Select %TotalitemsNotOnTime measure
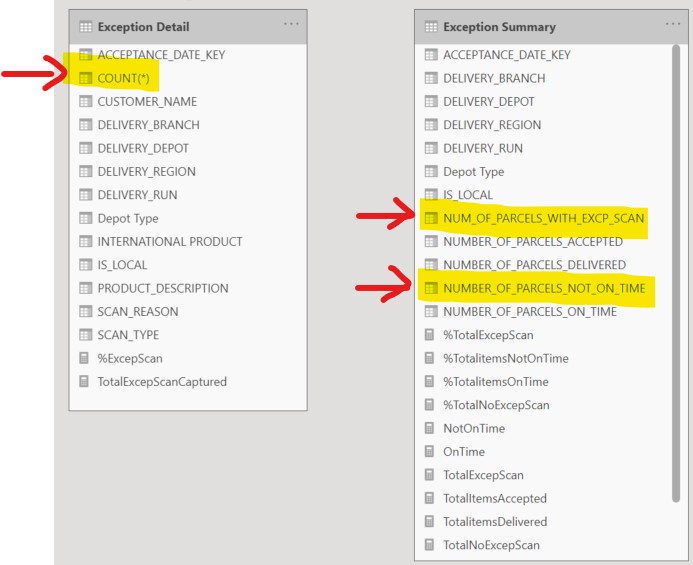 click(506, 358)
